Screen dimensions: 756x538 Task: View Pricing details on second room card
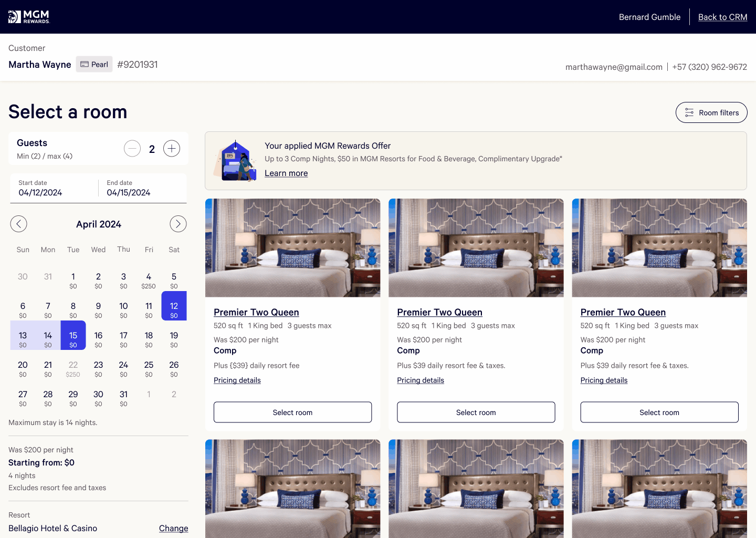click(x=421, y=380)
